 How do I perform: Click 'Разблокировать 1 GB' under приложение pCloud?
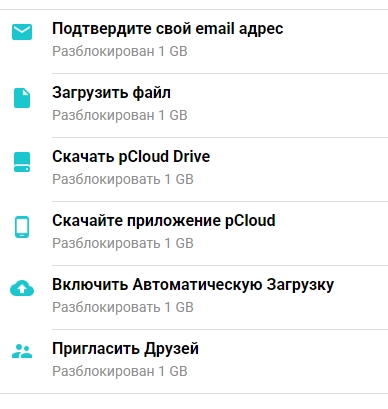tap(123, 243)
